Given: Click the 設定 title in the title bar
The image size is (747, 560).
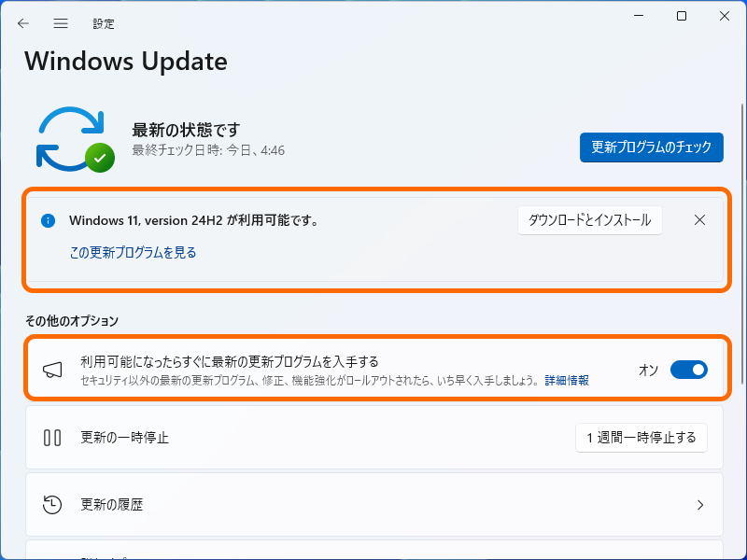Looking at the screenshot, I should click(104, 23).
